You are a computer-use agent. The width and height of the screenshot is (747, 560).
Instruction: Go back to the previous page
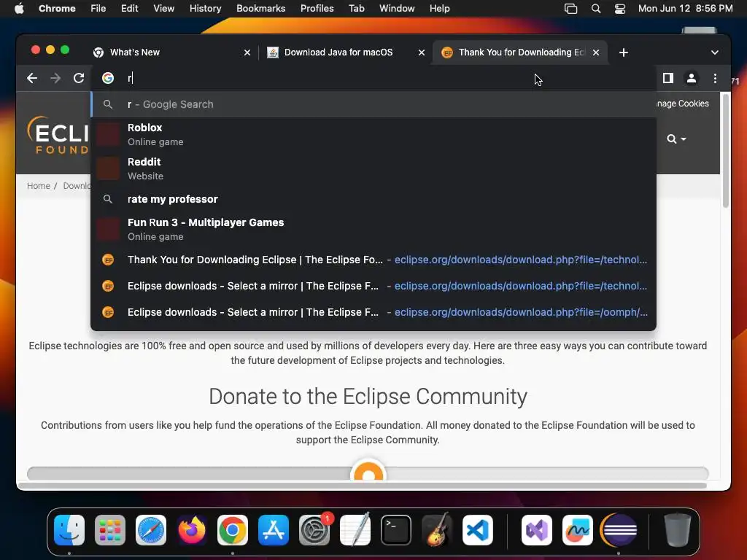pyautogui.click(x=32, y=78)
